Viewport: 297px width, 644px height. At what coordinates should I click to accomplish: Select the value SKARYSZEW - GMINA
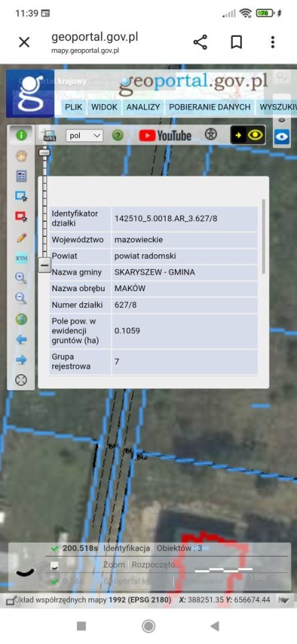(x=155, y=272)
